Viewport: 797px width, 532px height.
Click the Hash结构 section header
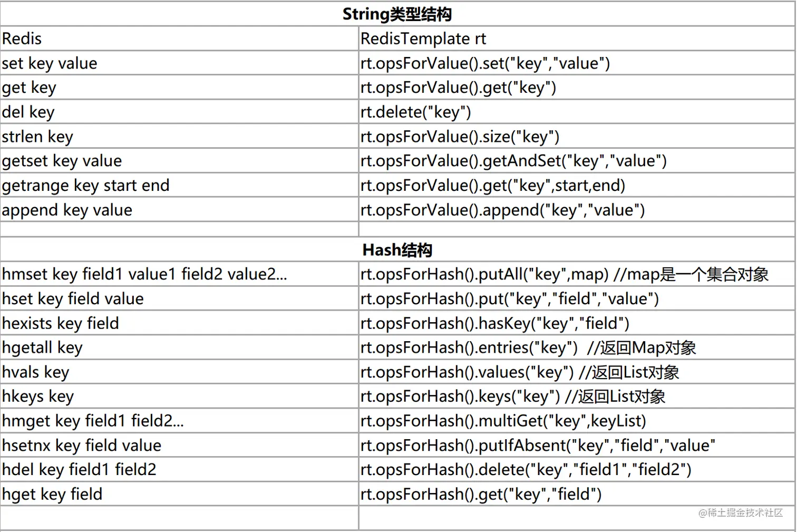[x=397, y=250]
